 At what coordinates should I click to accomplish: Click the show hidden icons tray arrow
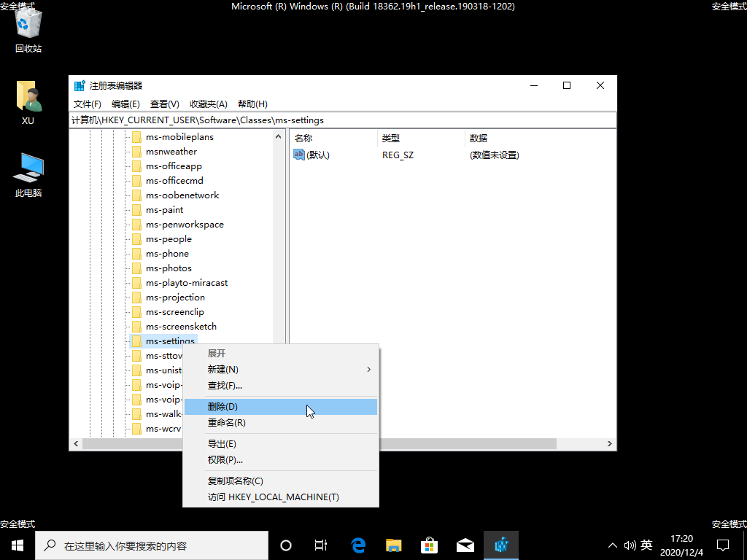pos(612,545)
